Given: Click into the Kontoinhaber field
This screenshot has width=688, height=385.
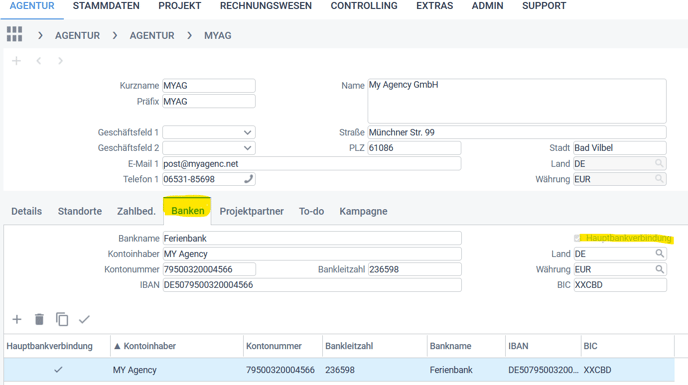Looking at the screenshot, I should 312,254.
